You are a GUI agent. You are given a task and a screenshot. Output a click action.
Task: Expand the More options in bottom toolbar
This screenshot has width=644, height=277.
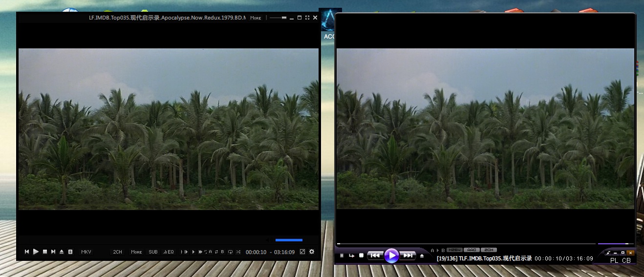[136, 252]
